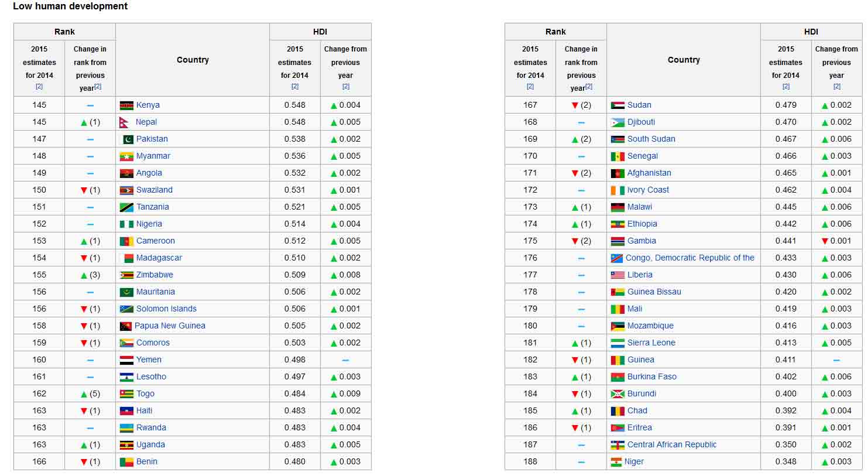Viewport: 868px width, 476px height.
Task: Click the Country header in left table
Action: pyautogui.click(x=193, y=60)
